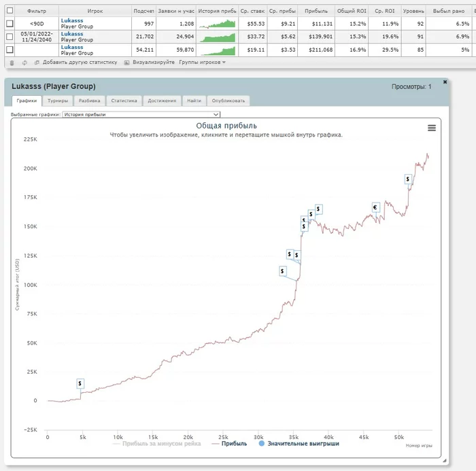Open Lukasss link in <90D row

click(x=72, y=20)
